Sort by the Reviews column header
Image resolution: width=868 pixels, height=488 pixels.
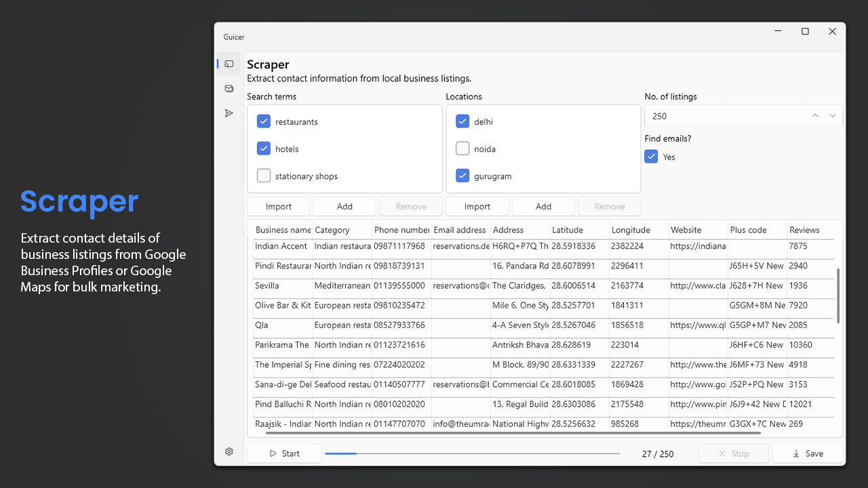click(804, 230)
